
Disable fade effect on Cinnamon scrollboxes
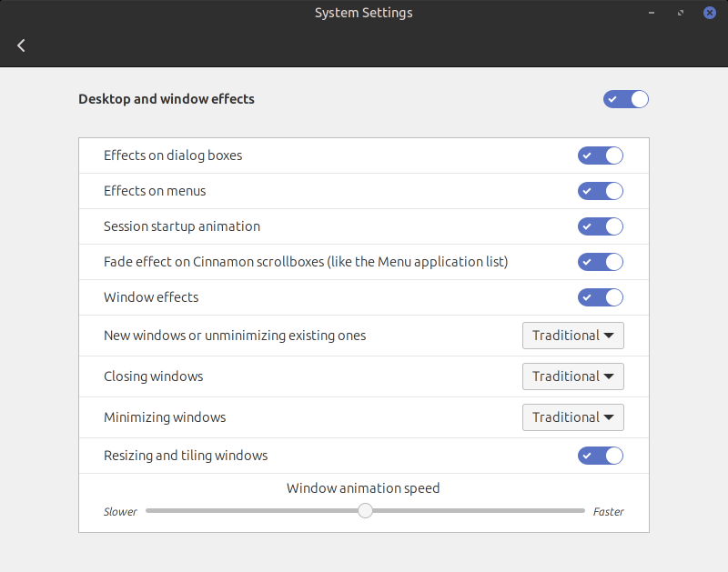click(601, 262)
